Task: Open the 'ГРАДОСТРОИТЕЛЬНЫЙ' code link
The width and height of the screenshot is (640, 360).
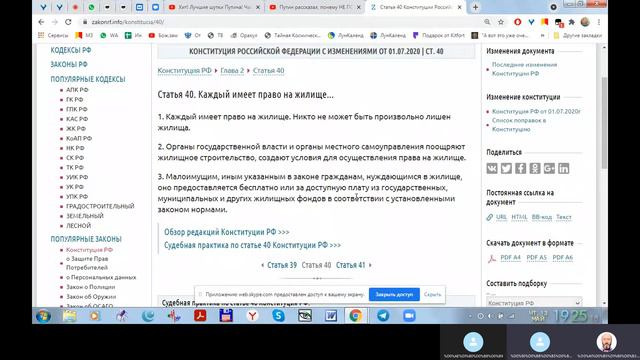Action: point(100,206)
